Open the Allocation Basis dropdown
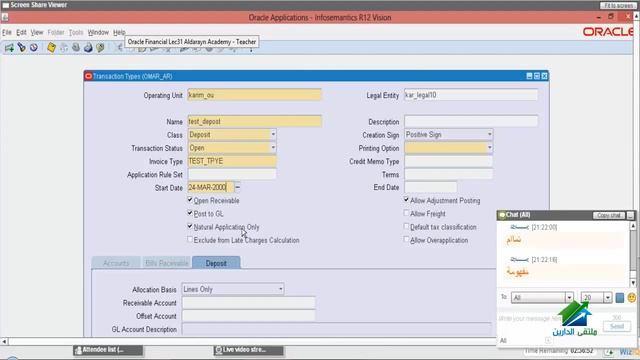Viewport: 640px width, 360px height. (281, 289)
